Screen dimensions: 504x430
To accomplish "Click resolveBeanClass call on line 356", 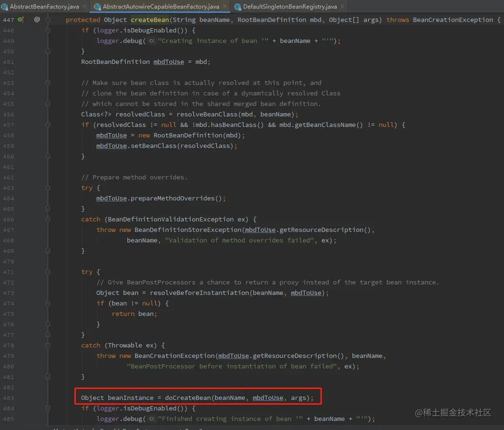I will coord(207,115).
